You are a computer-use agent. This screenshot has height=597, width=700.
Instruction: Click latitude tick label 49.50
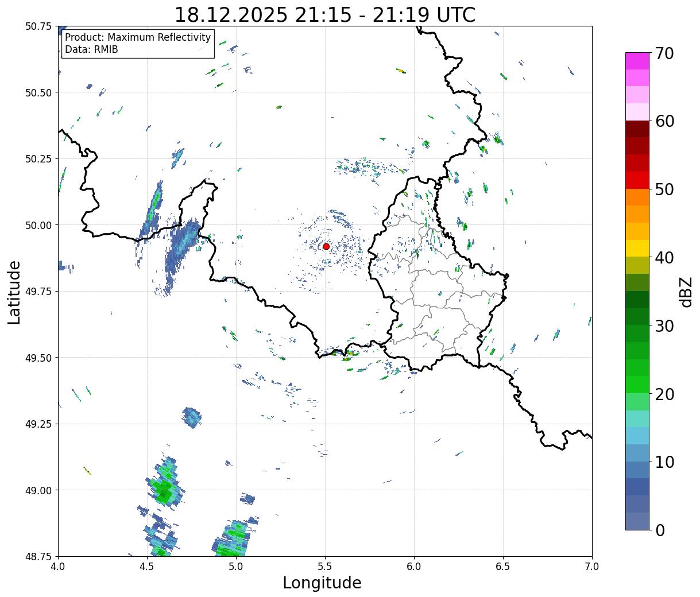coord(38,358)
